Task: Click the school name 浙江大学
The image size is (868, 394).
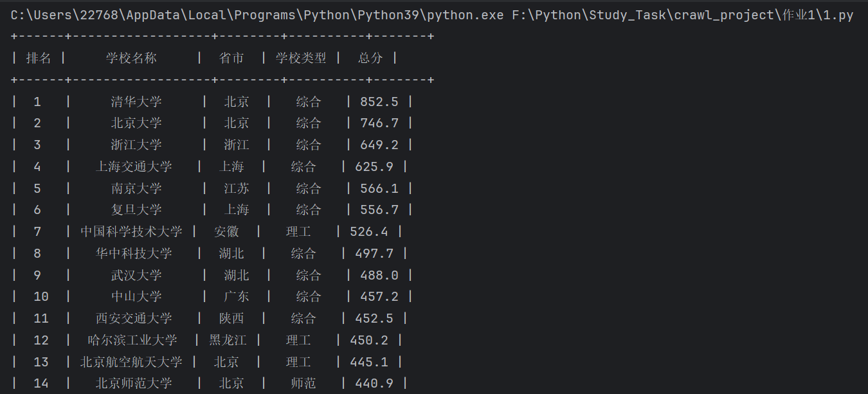Action: pos(136,145)
